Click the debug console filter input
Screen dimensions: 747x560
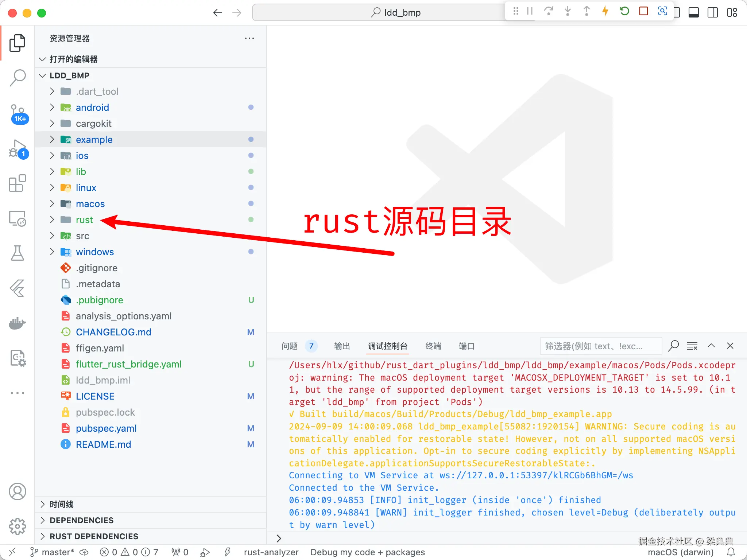tap(600, 346)
